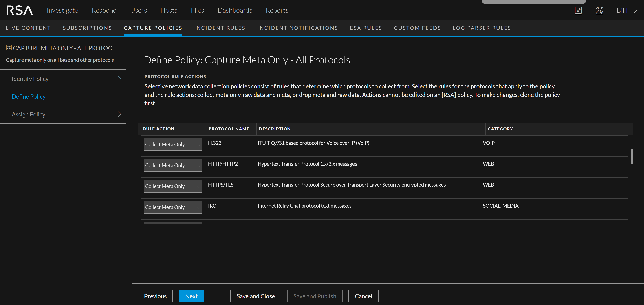Viewport: 644px width, 305px height.
Task: Click the RSA logo
Action: (x=19, y=10)
